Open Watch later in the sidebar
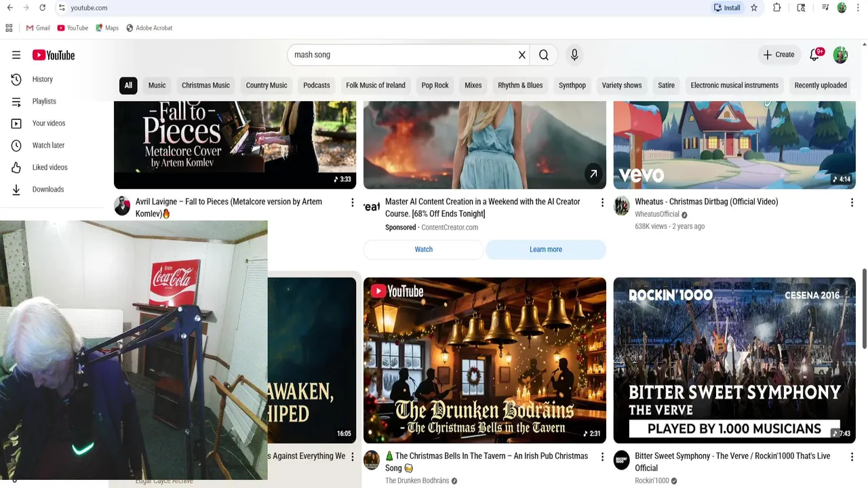Screen dimensions: 868x488 coord(48,145)
